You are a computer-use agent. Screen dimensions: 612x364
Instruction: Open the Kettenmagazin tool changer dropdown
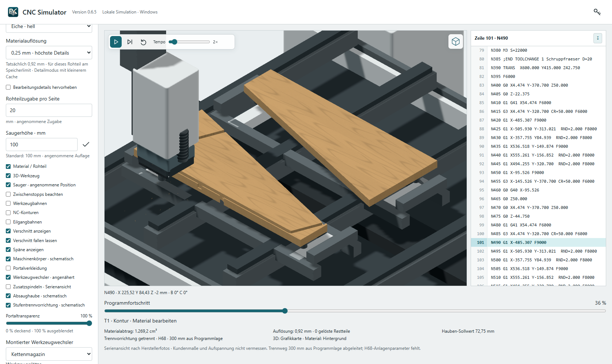(x=49, y=354)
